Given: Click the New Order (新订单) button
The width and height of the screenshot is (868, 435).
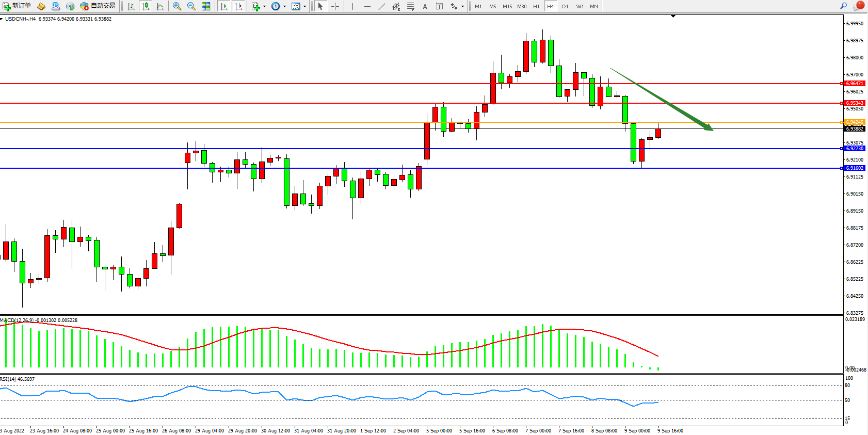Looking at the screenshot, I should coord(17,6).
